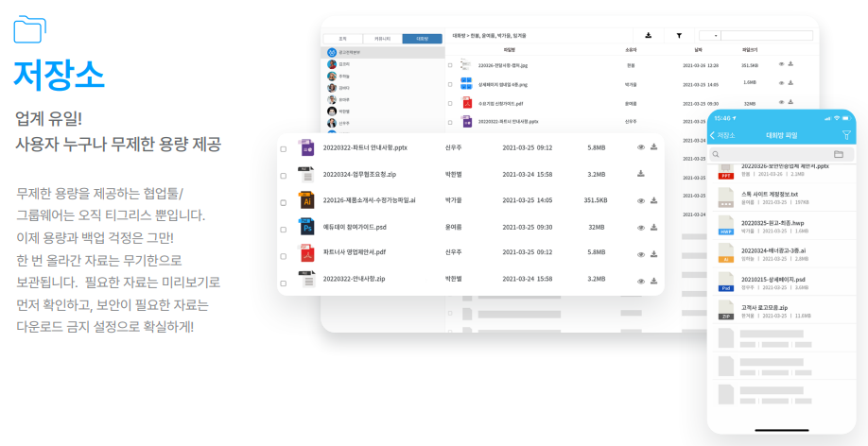Switch to the 조직 tab
Viewport: 868px width, 446px height.
click(x=342, y=39)
